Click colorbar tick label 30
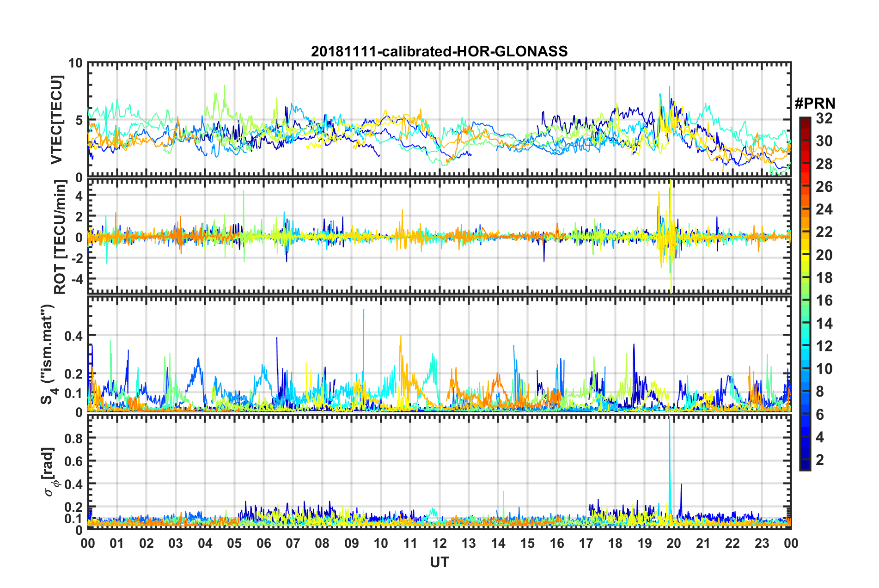879x588 pixels. pos(824,141)
